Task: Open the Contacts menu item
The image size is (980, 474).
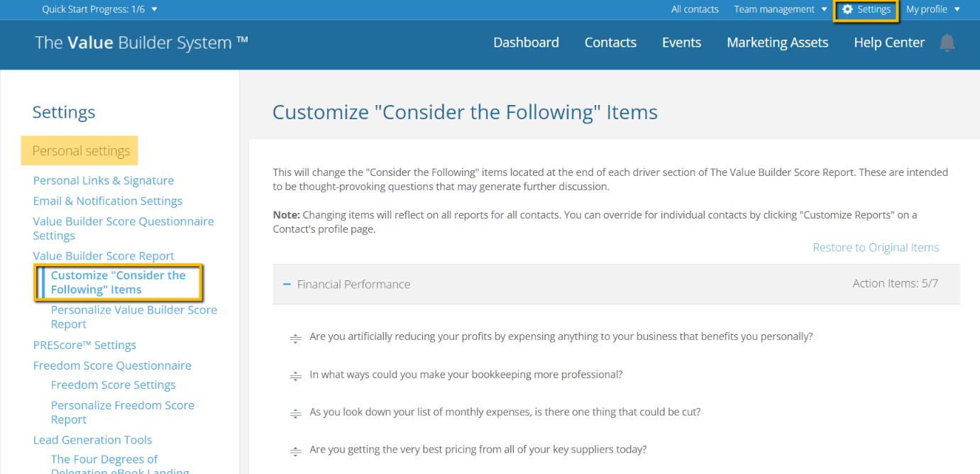Action: tap(610, 43)
